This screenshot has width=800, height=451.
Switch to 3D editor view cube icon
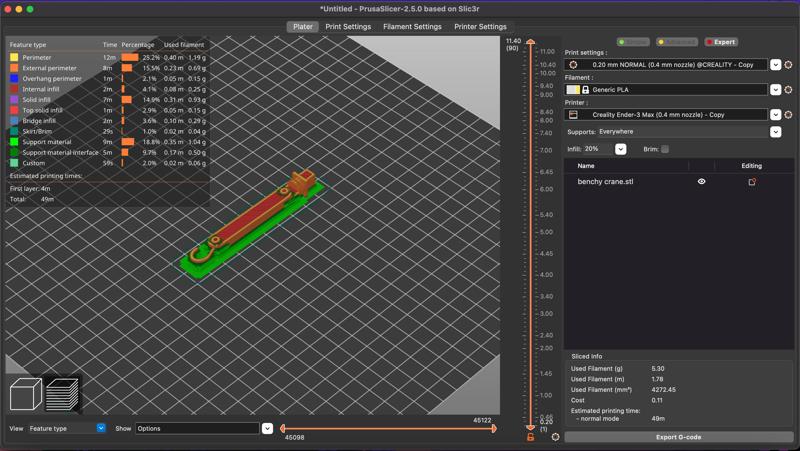pos(25,395)
